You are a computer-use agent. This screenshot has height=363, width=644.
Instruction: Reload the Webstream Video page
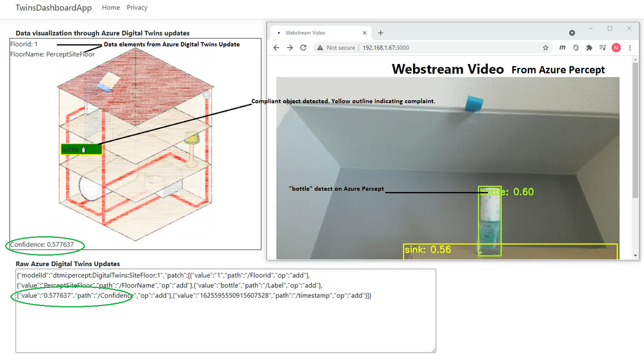pyautogui.click(x=303, y=48)
